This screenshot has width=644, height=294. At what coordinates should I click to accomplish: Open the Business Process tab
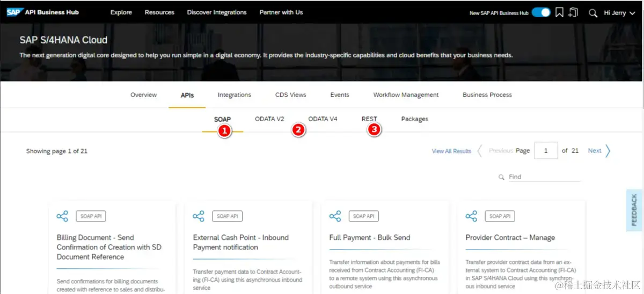487,95
